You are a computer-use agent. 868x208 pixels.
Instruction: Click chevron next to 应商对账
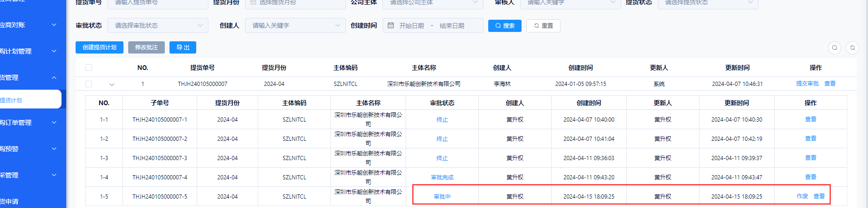[54, 25]
